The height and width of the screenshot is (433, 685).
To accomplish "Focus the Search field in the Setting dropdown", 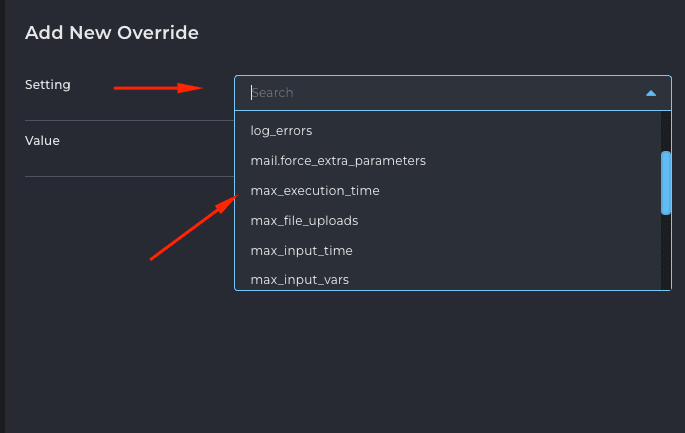I will (x=446, y=93).
